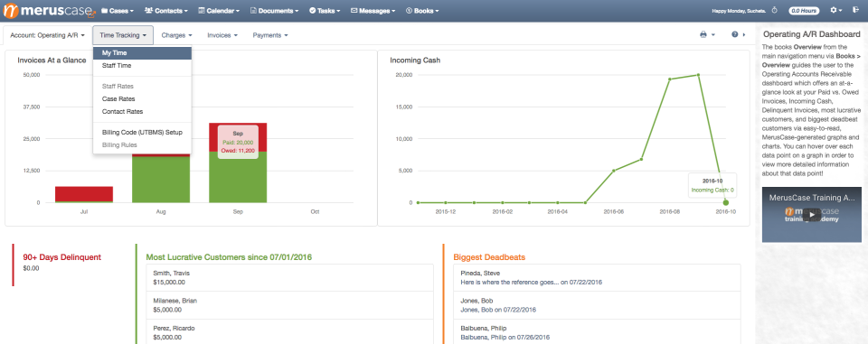The height and width of the screenshot is (344, 868).
Task: Open Smith, Travis customer row
Action: 289,277
